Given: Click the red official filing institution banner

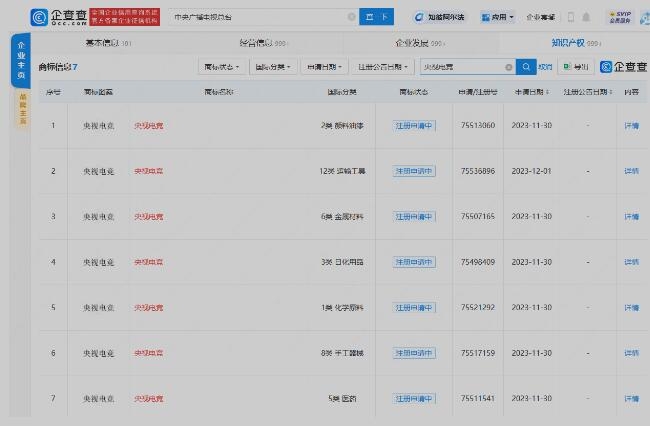Looking at the screenshot, I should pyautogui.click(x=125, y=17).
